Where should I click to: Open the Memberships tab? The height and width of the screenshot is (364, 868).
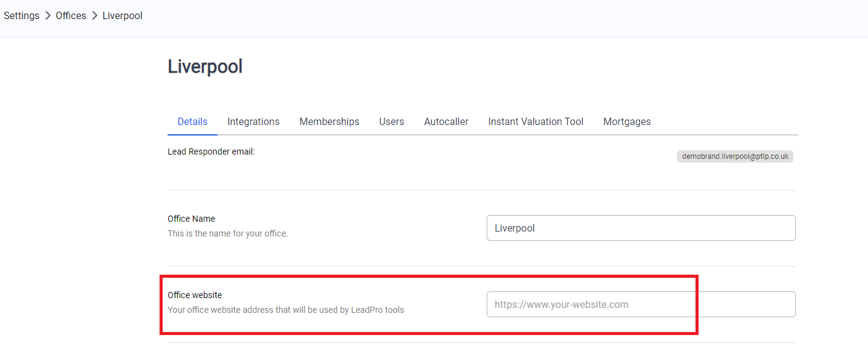click(x=329, y=122)
